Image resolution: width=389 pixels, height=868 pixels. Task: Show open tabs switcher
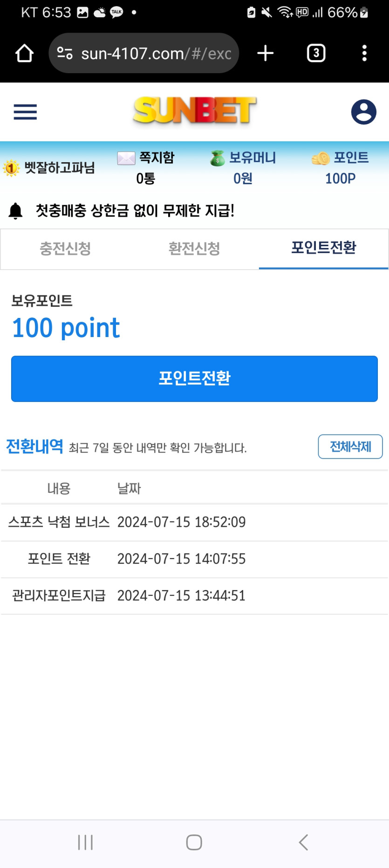(x=316, y=53)
